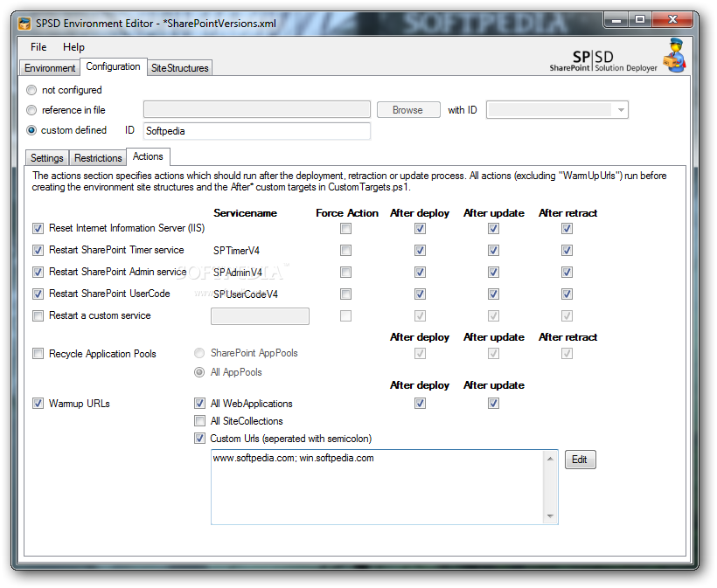Viewport: 717px width, 588px height.
Task: Close the SPSD Environment Editor window
Action: 672,19
